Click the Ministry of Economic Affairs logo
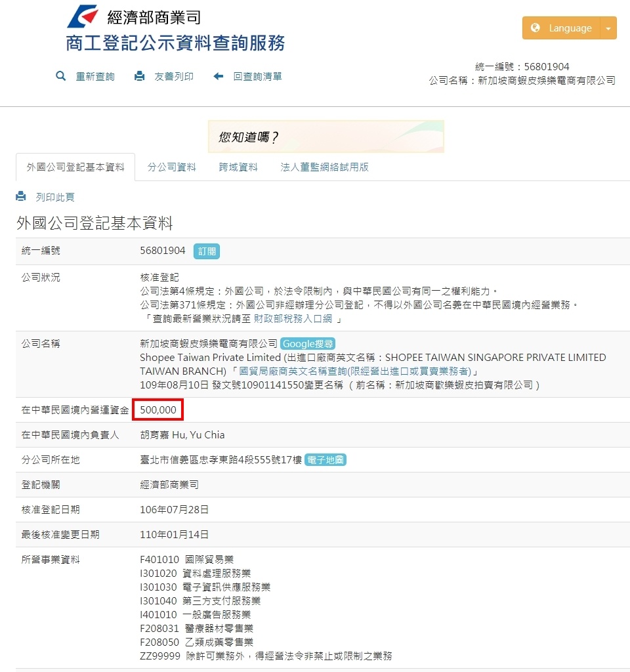Image resolution: width=630 pixels, height=672 pixels. (83, 16)
